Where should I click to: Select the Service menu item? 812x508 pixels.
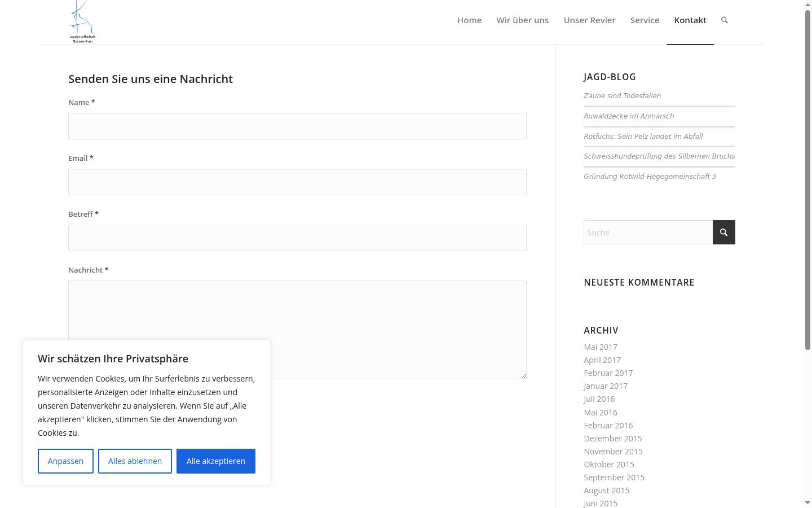coord(645,20)
